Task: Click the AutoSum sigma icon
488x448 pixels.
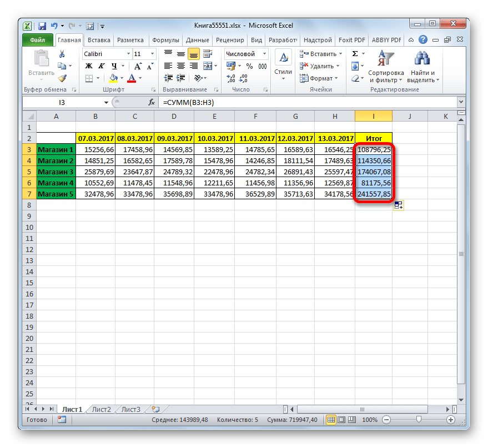Action: coord(355,54)
